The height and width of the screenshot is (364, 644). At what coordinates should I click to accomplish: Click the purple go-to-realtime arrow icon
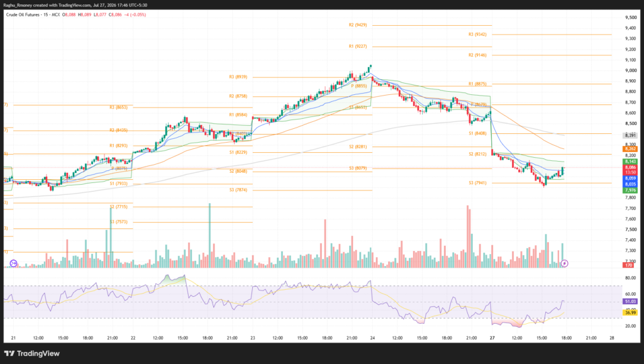(x=14, y=263)
